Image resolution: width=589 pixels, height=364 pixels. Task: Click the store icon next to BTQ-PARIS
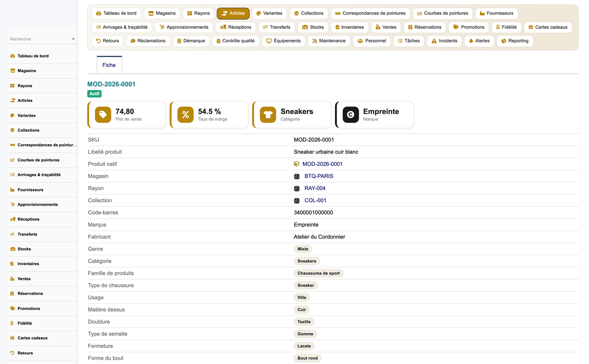[x=297, y=176]
